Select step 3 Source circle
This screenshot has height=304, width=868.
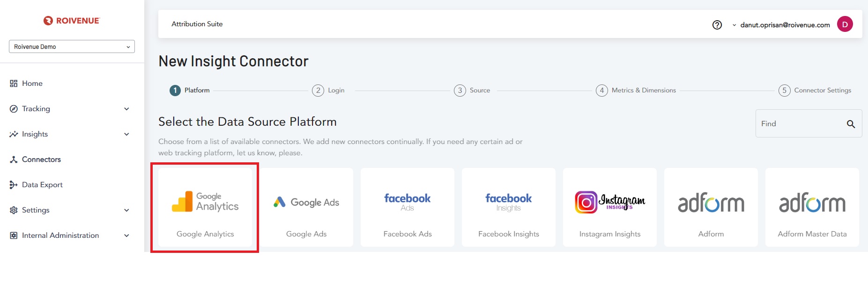(x=460, y=91)
